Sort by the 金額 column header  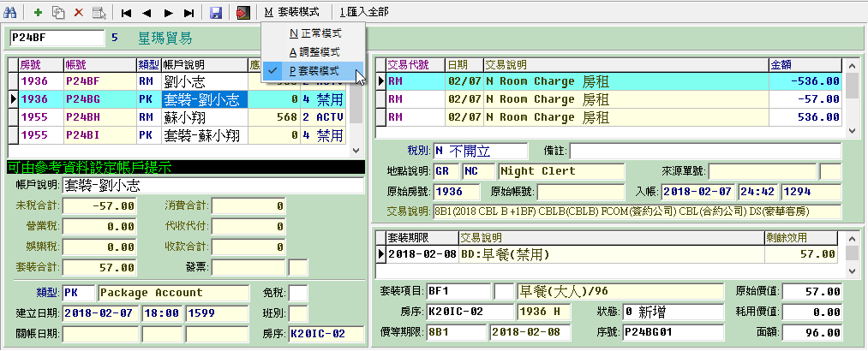pos(805,64)
